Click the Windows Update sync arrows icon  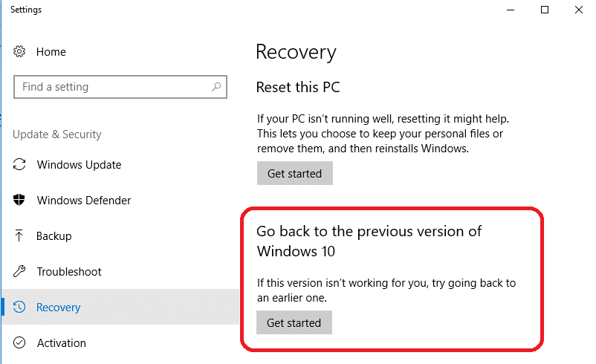pyautogui.click(x=20, y=165)
